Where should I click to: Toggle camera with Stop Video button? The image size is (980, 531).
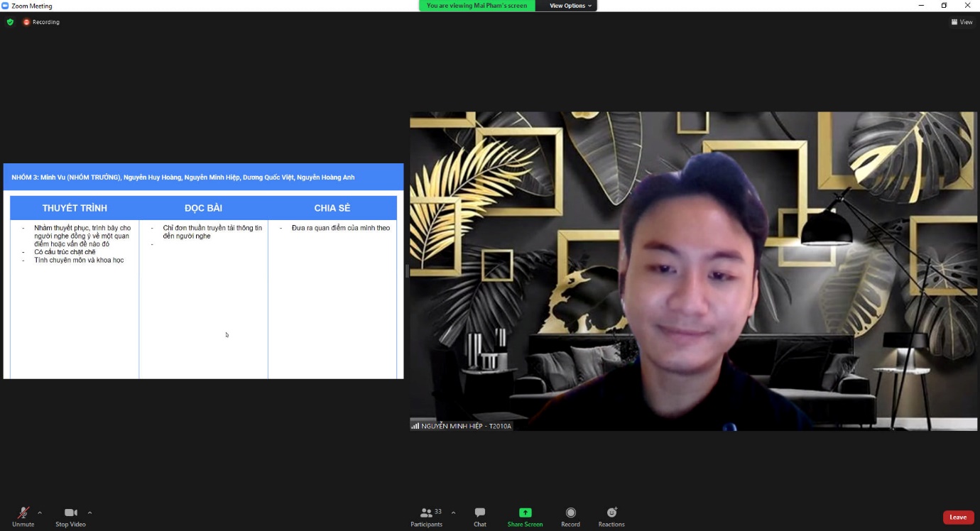click(x=70, y=513)
